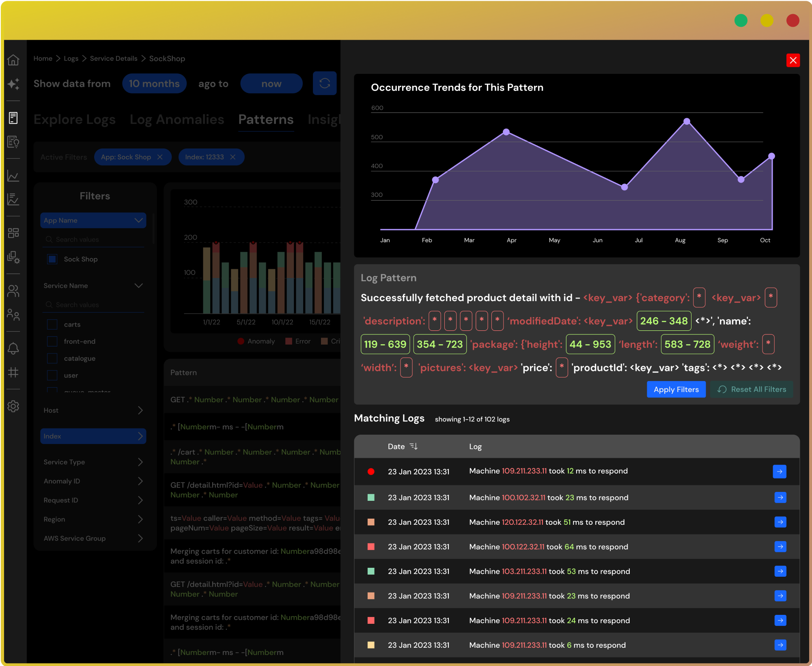Check the front-end service checkbox
The image size is (812, 666).
[52, 341]
